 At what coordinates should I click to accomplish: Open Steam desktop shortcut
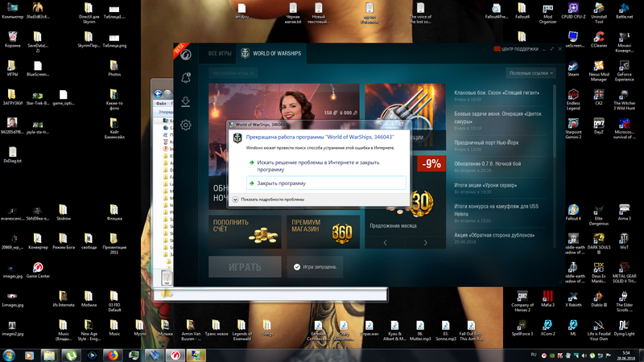[573, 65]
